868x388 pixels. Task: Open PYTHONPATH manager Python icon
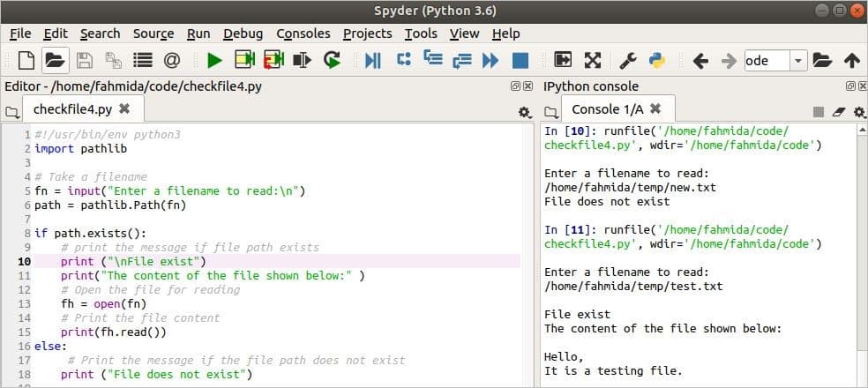(656, 60)
